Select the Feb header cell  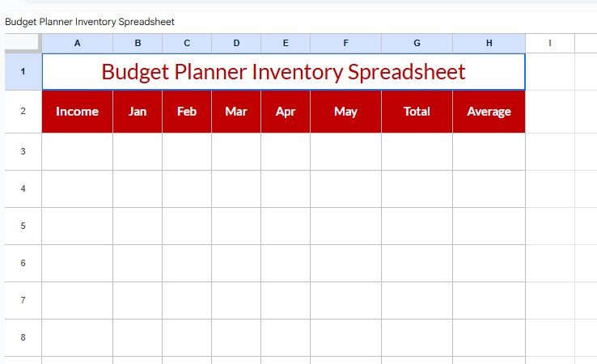tap(187, 112)
